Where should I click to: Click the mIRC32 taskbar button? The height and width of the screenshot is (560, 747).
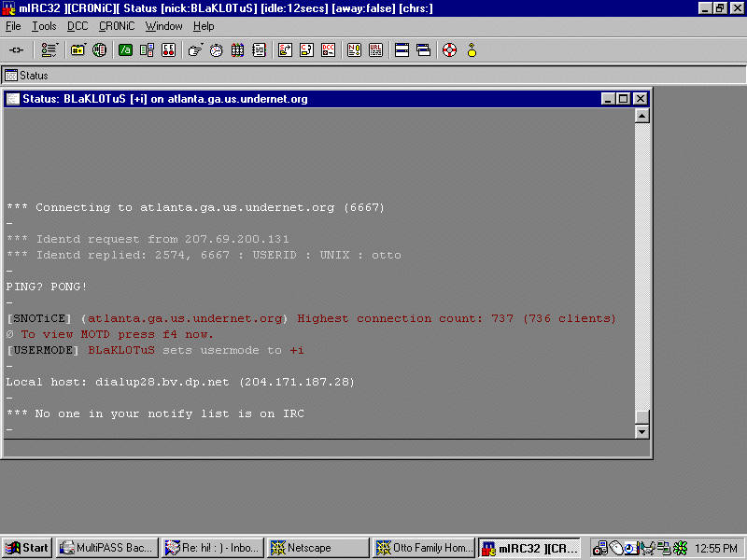(529, 548)
